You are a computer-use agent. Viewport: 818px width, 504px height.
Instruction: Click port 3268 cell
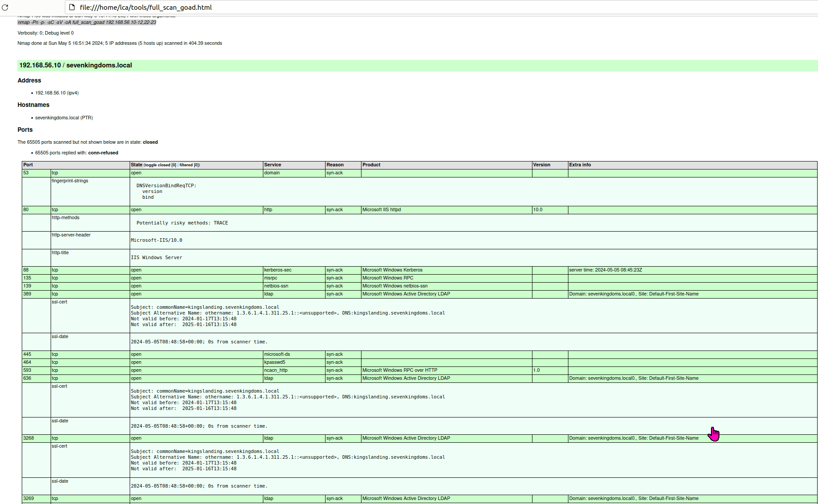point(36,438)
